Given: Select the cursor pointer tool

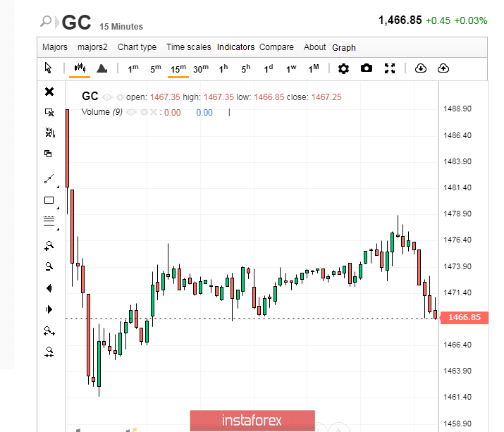Looking at the screenshot, I should point(48,68).
